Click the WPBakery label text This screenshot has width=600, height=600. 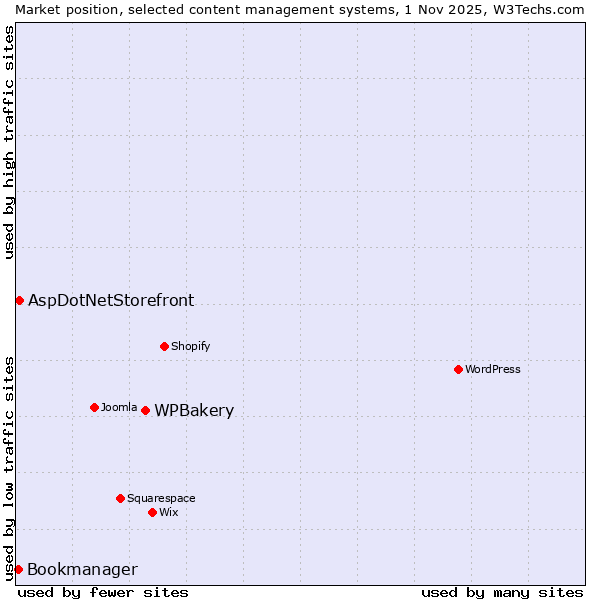point(194,411)
